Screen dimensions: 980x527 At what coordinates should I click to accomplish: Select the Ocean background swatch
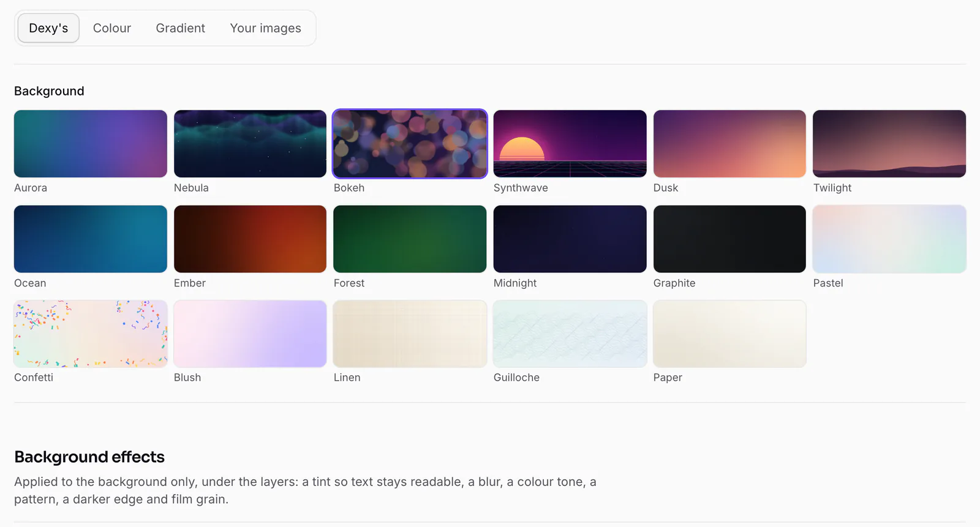(x=91, y=239)
